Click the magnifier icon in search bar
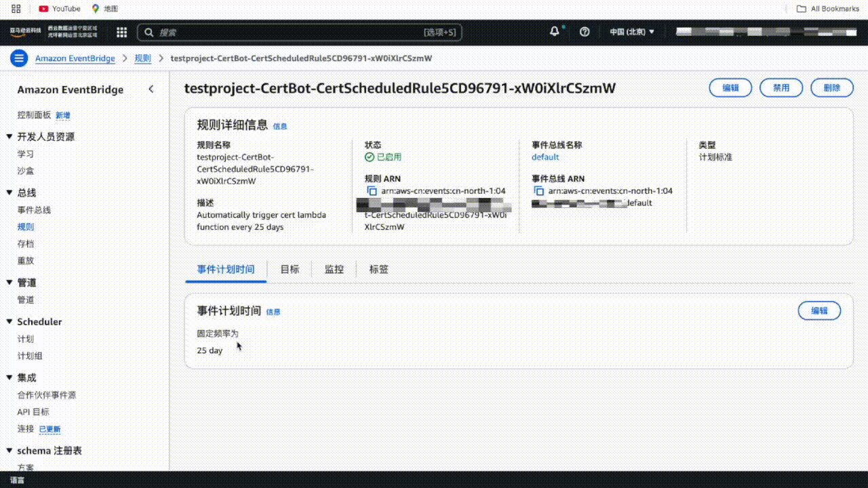 tap(149, 32)
